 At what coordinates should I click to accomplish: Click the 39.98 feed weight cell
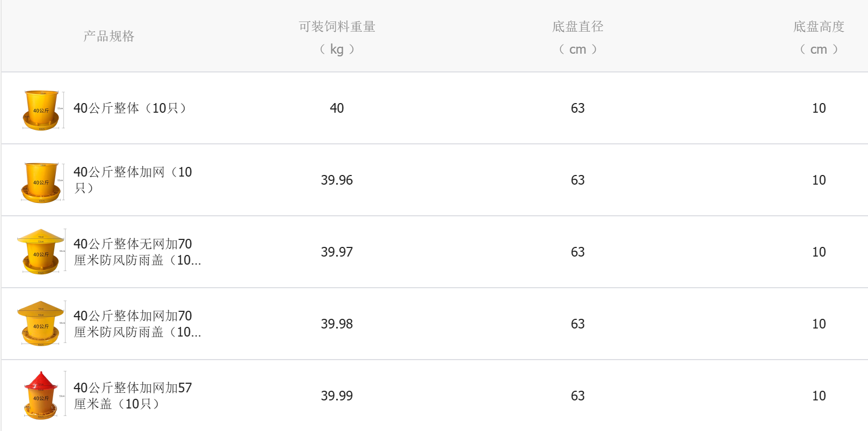337,324
